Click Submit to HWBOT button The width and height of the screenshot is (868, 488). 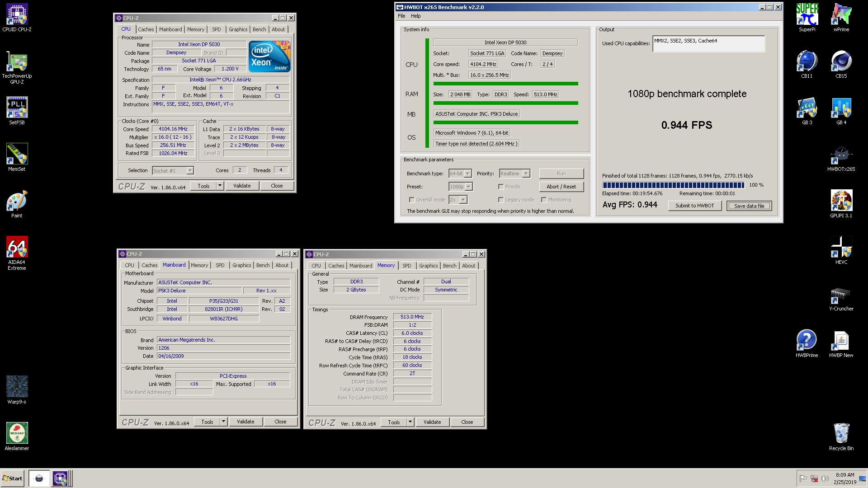coord(694,206)
